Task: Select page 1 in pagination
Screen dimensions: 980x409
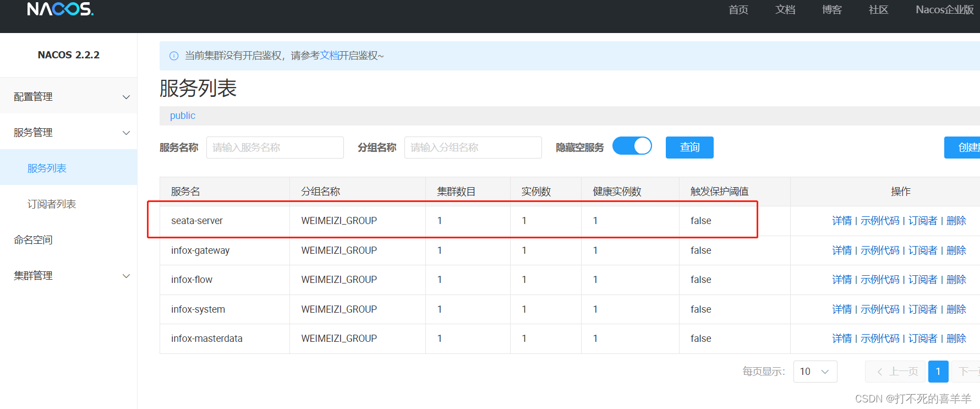Action: (x=938, y=372)
